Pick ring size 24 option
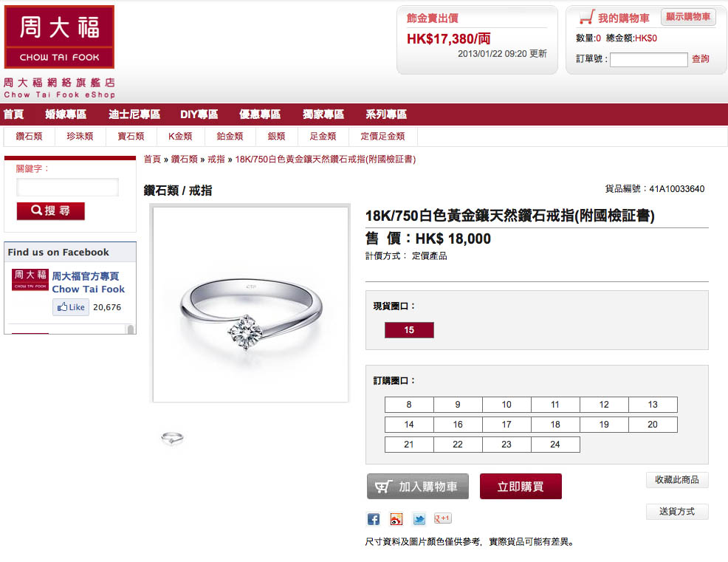This screenshot has width=728, height=562. point(555,445)
